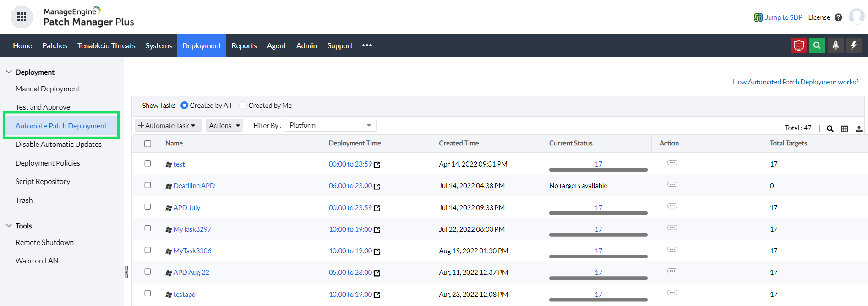This screenshot has height=306, width=868.
Task: Open the column chooser table icon
Action: pyautogui.click(x=845, y=128)
